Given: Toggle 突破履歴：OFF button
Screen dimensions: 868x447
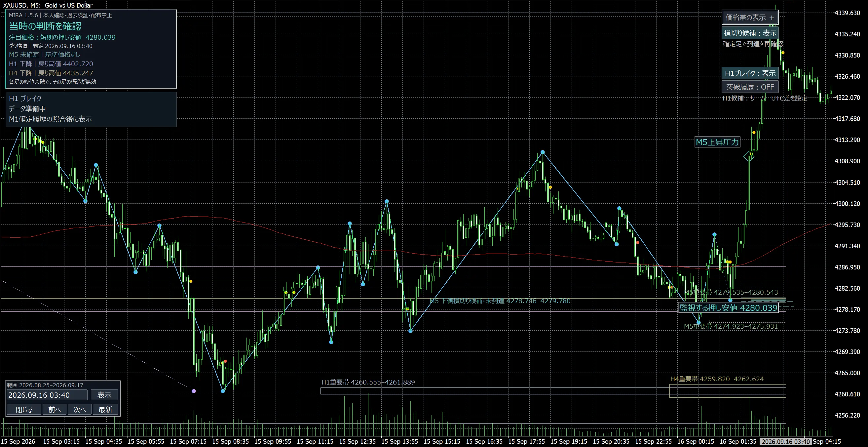Looking at the screenshot, I should pyautogui.click(x=750, y=87).
